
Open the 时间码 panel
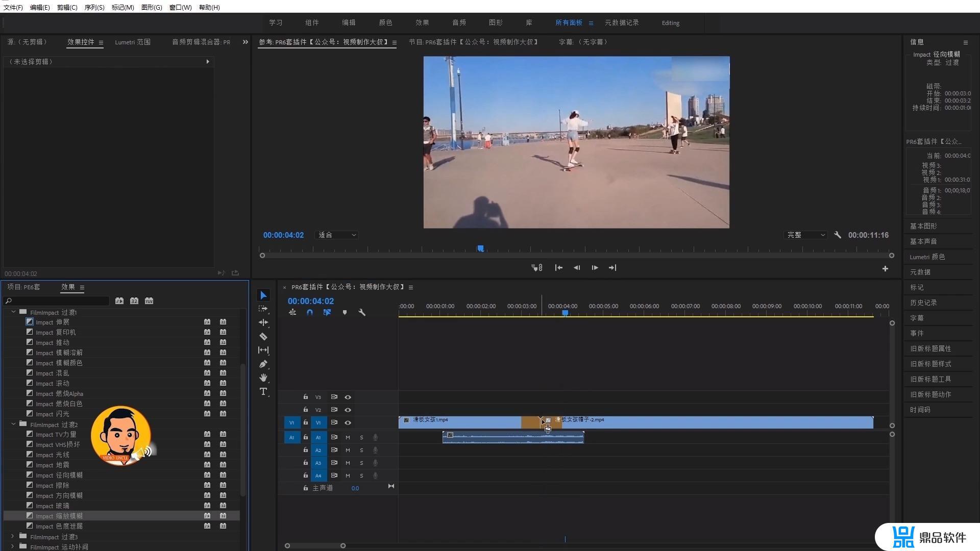[x=920, y=410]
